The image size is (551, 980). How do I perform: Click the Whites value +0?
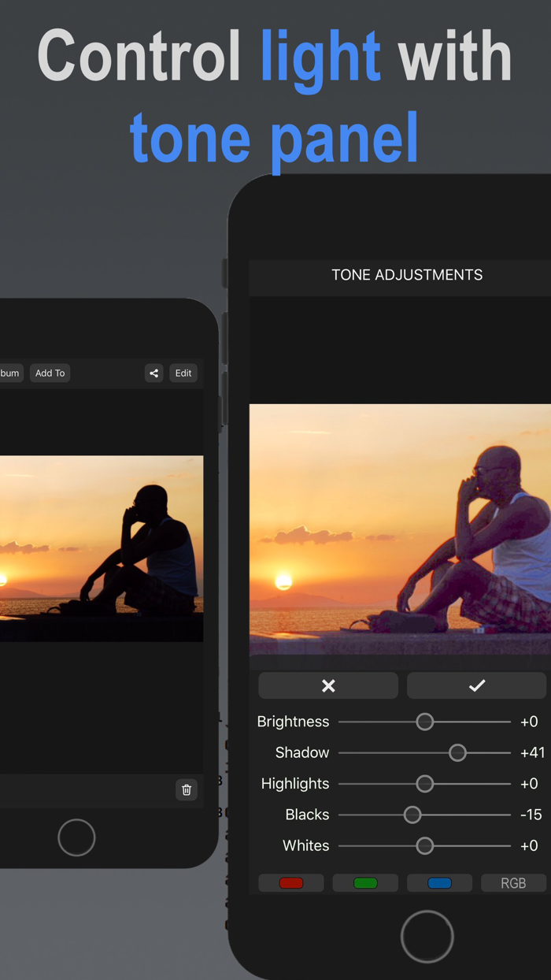coord(529,845)
